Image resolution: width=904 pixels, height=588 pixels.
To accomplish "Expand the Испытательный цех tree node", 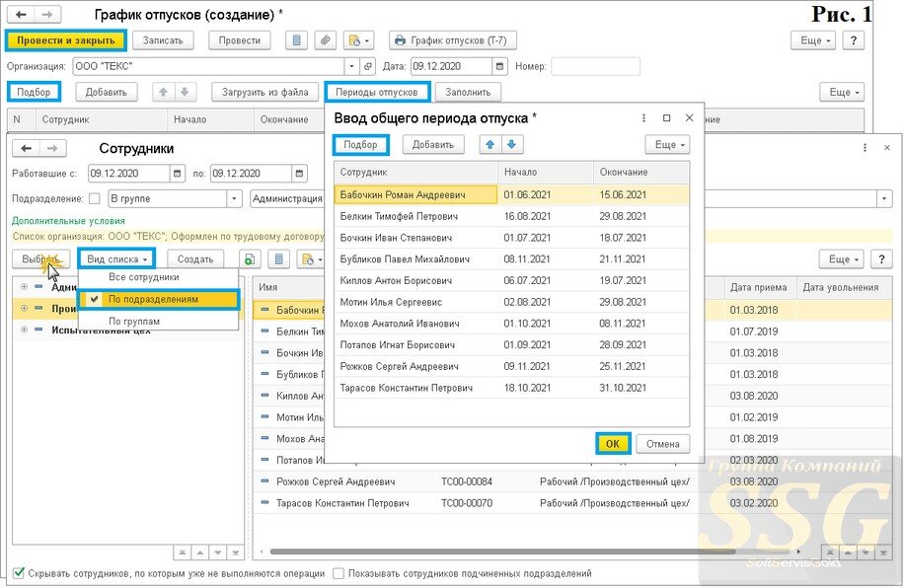I will tap(24, 330).
